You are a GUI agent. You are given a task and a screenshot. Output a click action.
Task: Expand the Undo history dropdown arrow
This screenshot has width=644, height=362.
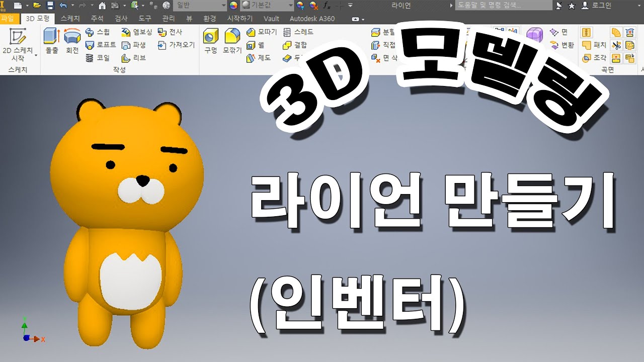point(72,6)
